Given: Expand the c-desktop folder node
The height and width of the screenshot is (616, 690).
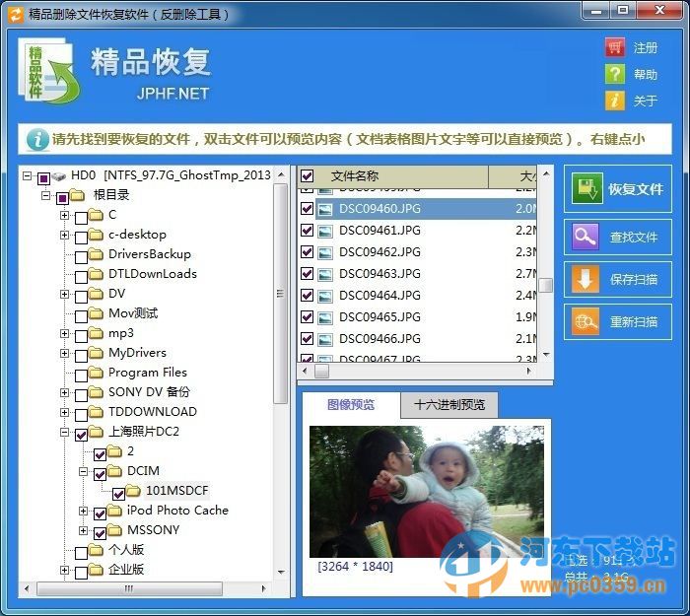Looking at the screenshot, I should tap(65, 235).
